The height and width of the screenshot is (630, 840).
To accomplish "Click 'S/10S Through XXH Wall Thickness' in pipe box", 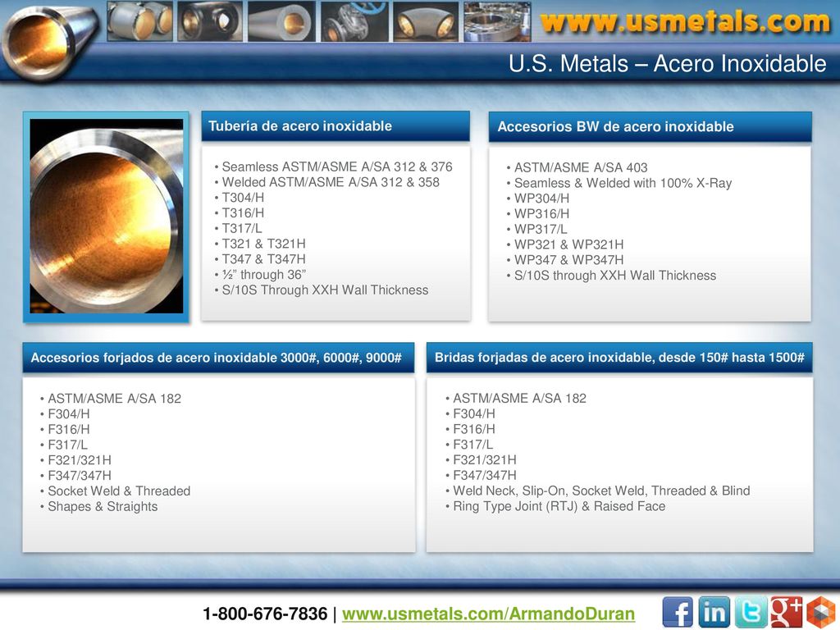I will 325,290.
